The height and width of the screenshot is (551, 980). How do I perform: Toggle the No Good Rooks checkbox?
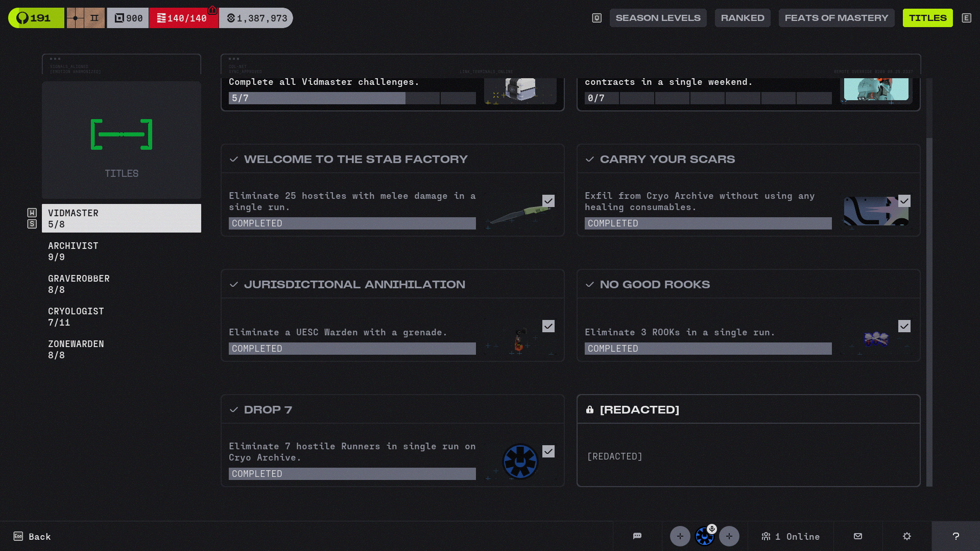(904, 326)
